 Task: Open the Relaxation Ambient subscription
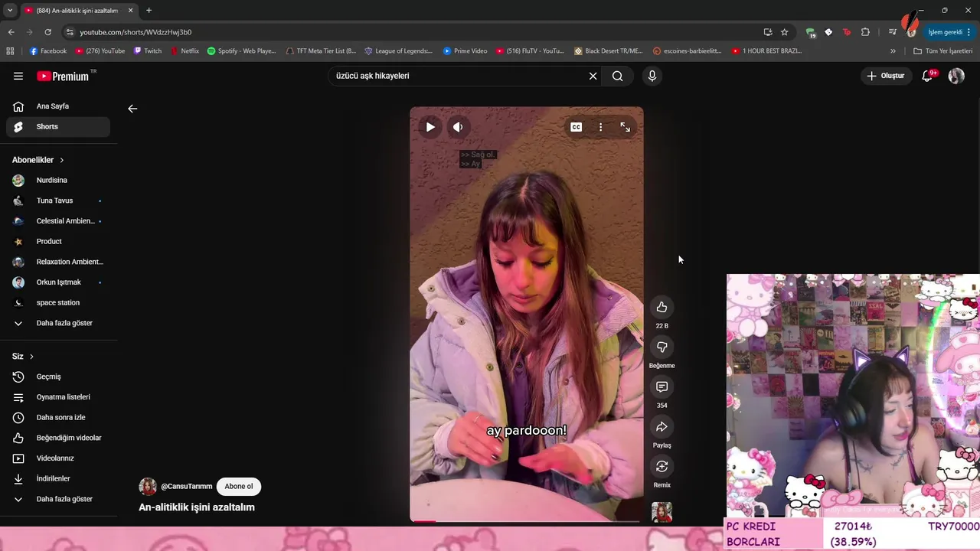[x=58, y=262]
